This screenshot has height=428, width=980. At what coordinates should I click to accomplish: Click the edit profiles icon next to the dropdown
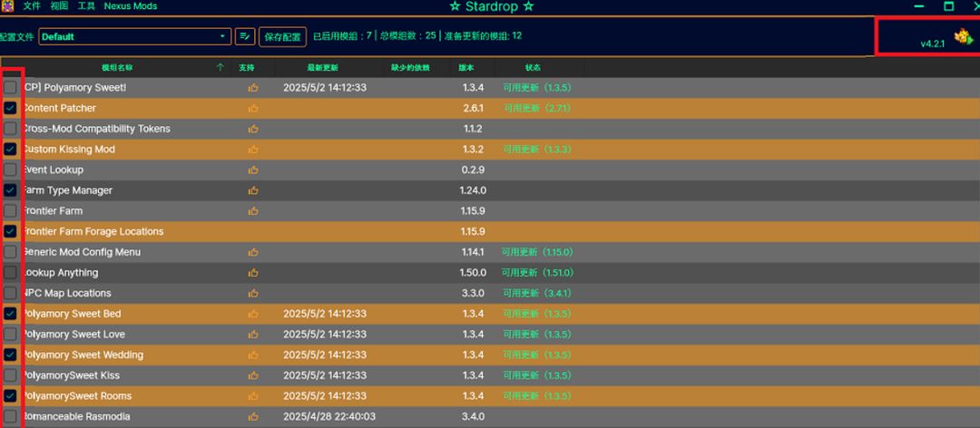[x=245, y=36]
